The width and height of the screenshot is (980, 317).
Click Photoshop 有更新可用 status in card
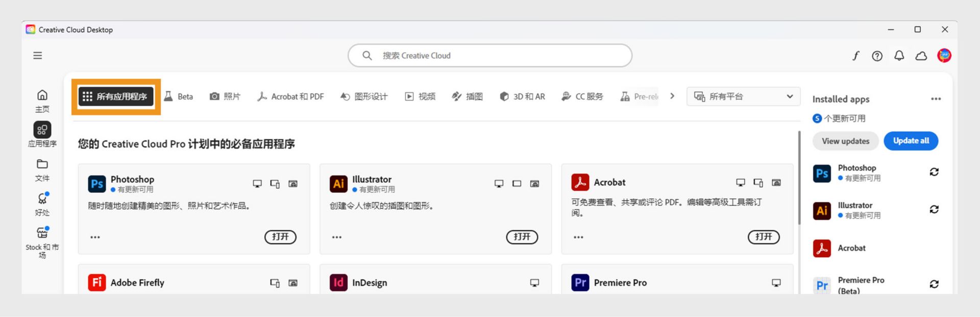tap(132, 189)
